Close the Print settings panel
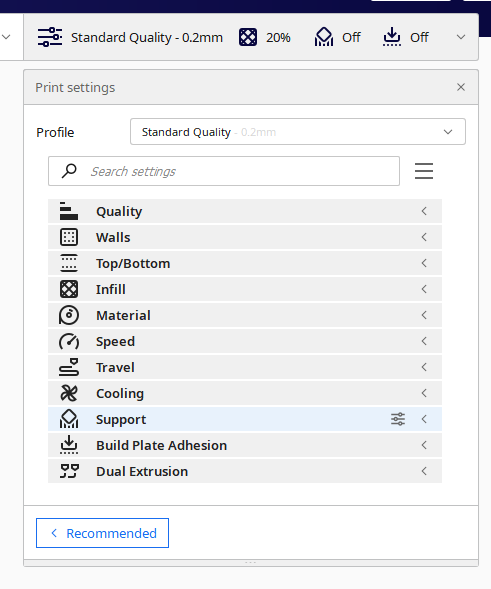The width and height of the screenshot is (491, 589). 461,87
